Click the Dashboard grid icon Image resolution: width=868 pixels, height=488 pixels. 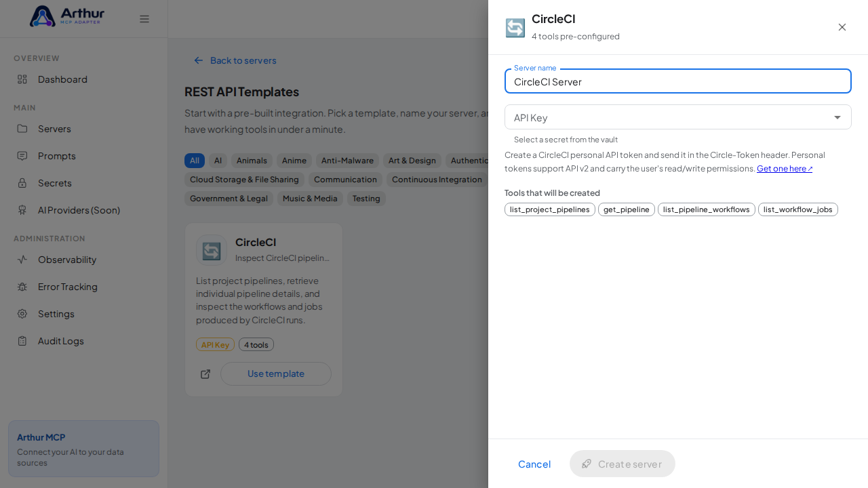click(x=22, y=79)
